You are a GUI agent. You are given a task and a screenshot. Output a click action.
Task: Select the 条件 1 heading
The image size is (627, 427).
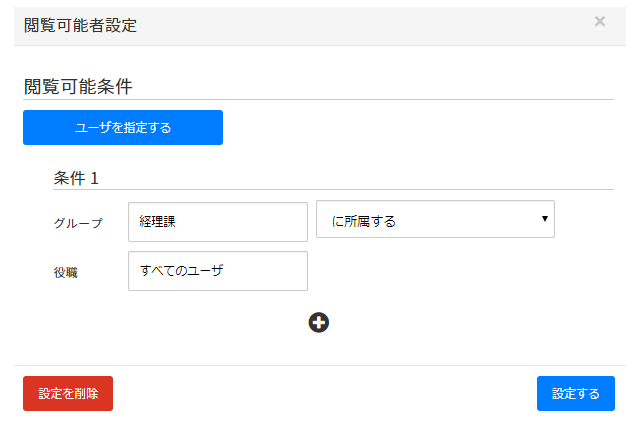[x=76, y=178]
